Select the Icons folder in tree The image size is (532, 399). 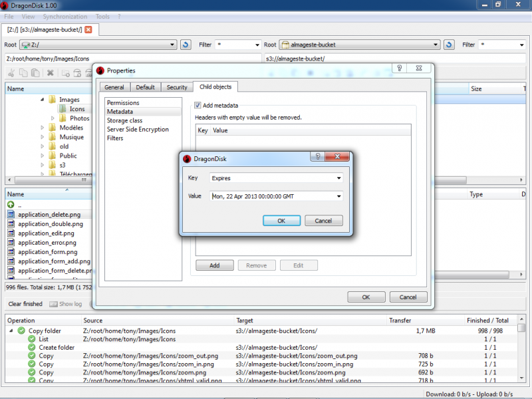[x=77, y=109]
